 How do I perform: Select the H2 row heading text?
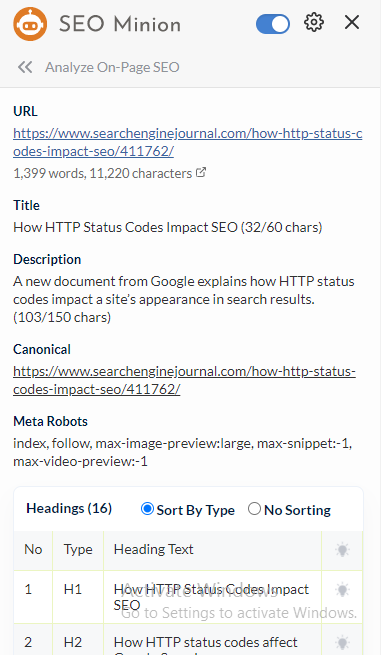pyautogui.click(x=206, y=645)
